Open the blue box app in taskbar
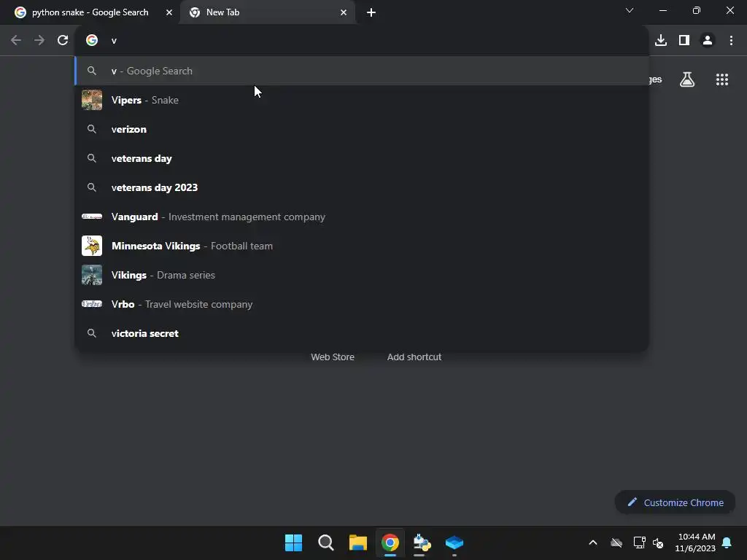The image size is (747, 560). (454, 542)
